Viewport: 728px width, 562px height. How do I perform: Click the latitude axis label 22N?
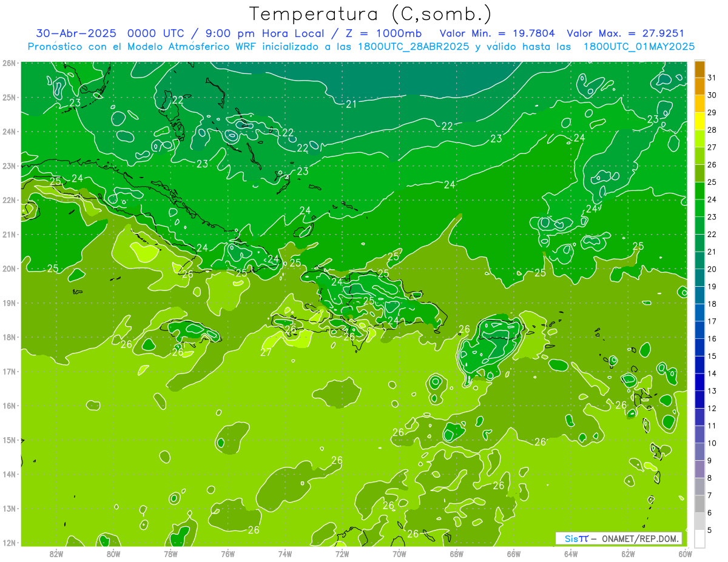[x=8, y=200]
